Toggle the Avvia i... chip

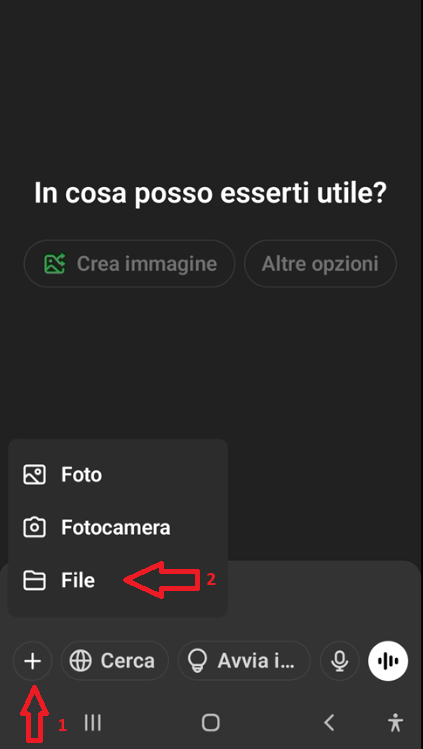pyautogui.click(x=244, y=661)
